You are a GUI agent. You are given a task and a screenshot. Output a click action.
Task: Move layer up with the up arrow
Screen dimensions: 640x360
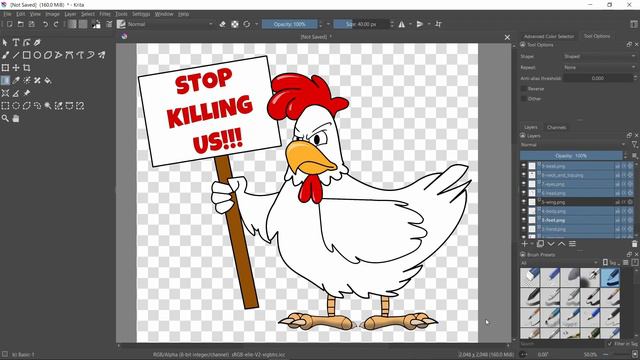562,244
